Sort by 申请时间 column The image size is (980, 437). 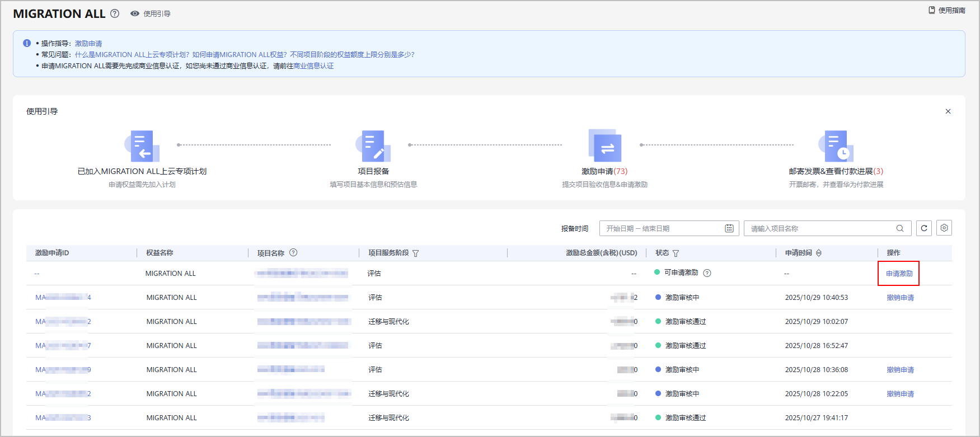coord(819,253)
